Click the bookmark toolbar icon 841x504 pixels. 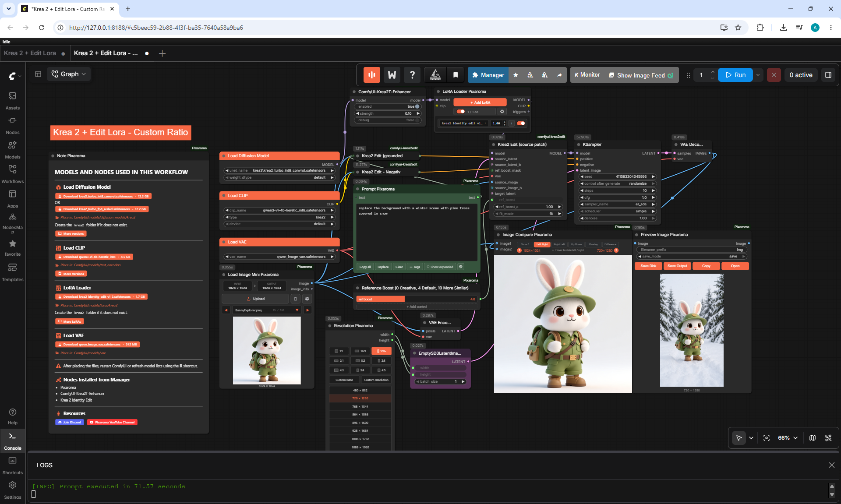pos(456,75)
